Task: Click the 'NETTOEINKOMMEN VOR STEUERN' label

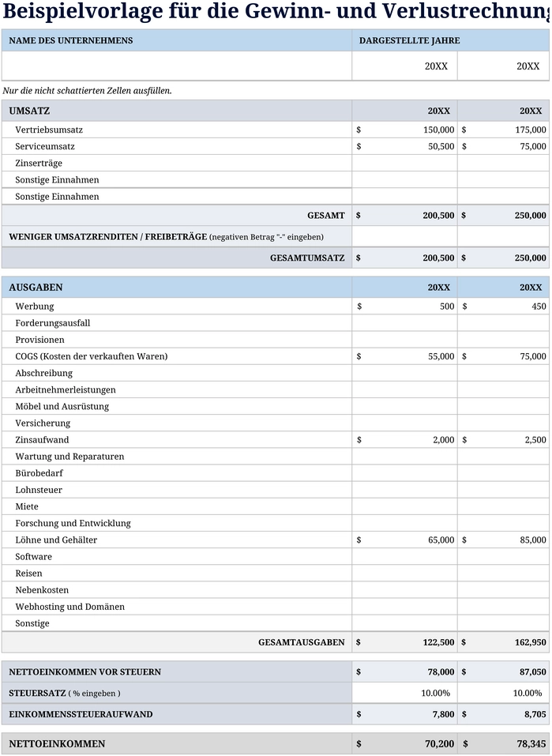Action: point(84,671)
